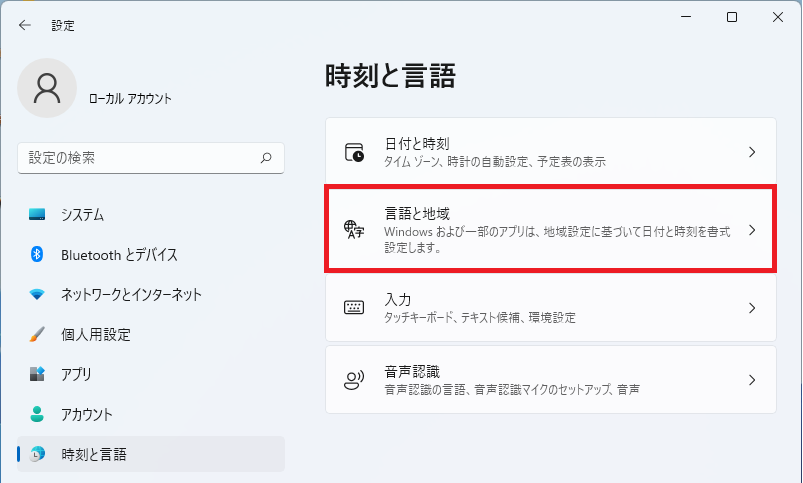
Task: Click the Bluetooth icon in the sidebar
Action: click(x=38, y=255)
